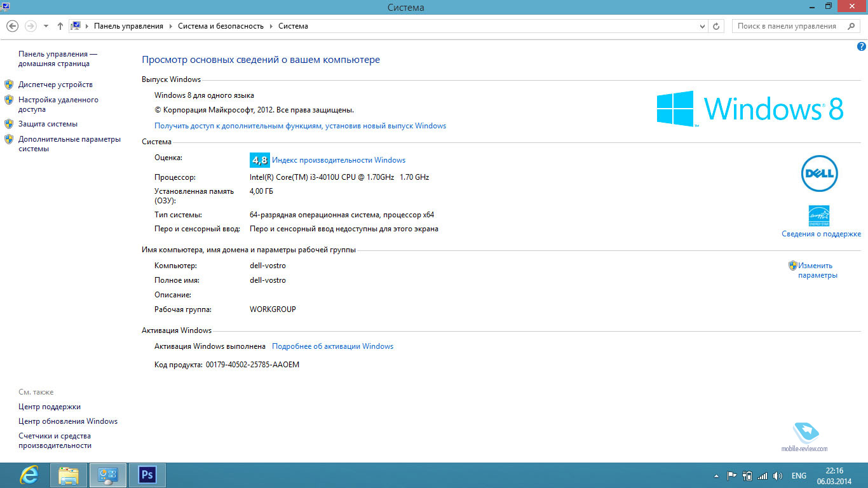Image resolution: width=868 pixels, height=488 pixels.
Task: Open 'Подробнее об активации Windows' link
Action: (x=333, y=346)
